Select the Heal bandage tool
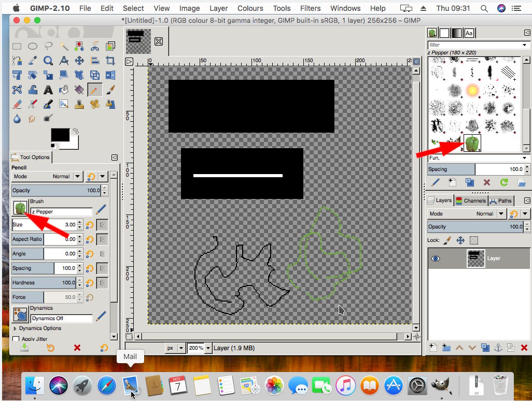 [95, 104]
